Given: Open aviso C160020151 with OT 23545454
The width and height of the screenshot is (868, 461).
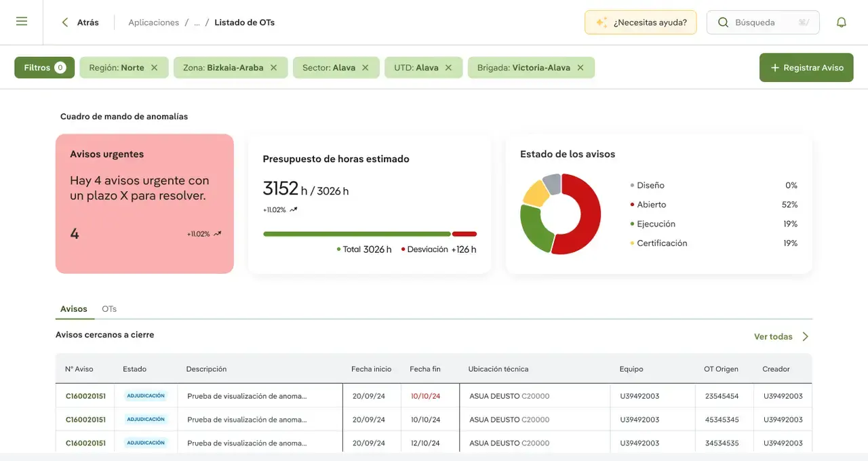Looking at the screenshot, I should click(x=85, y=396).
